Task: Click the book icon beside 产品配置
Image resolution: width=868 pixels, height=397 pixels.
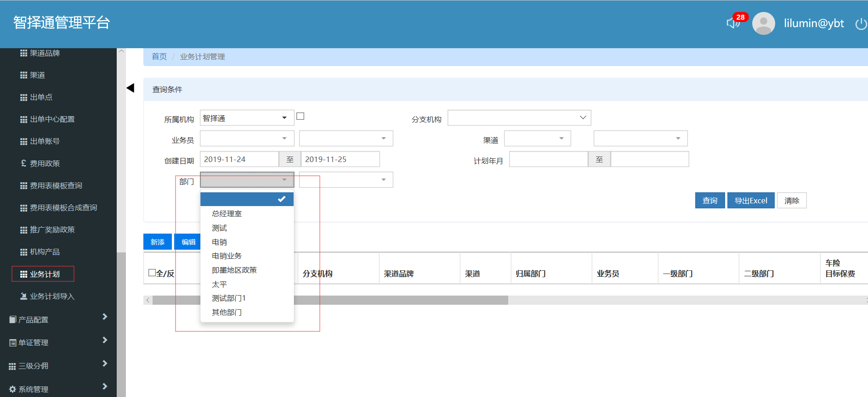Action: [x=13, y=319]
